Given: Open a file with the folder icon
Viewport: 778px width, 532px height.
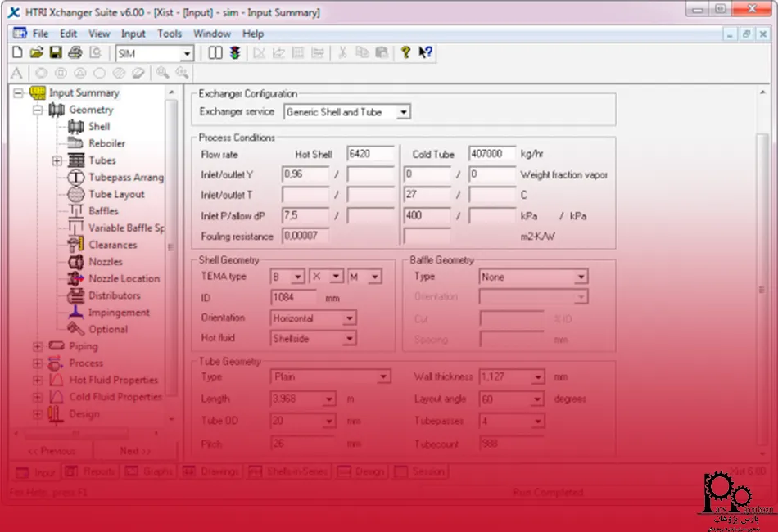Looking at the screenshot, I should pyautogui.click(x=37, y=53).
